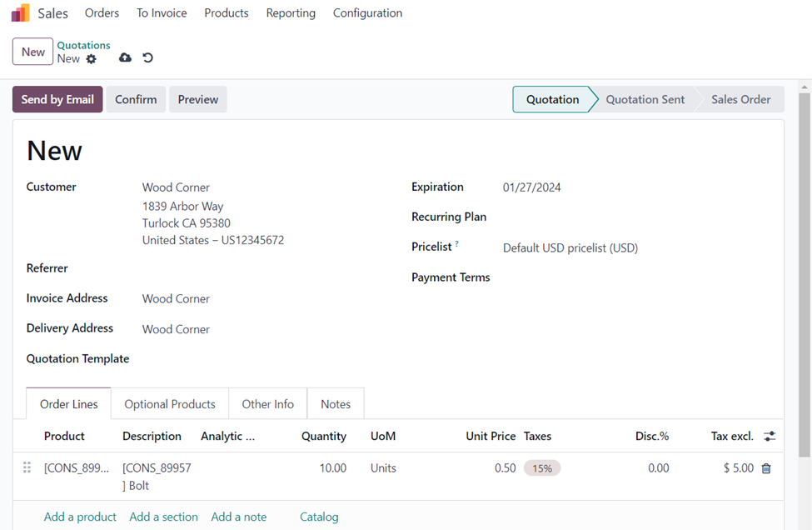This screenshot has height=530, width=812.
Task: Open column settings adjust icon in order lines
Action: (770, 436)
